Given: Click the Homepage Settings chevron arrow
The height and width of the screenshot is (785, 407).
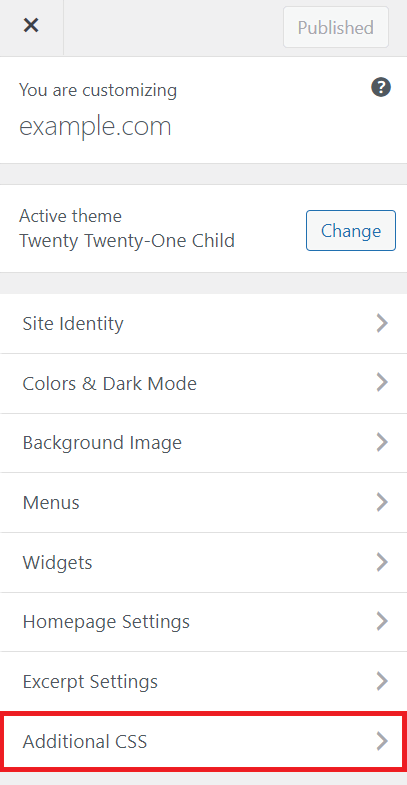Looking at the screenshot, I should tap(382, 621).
